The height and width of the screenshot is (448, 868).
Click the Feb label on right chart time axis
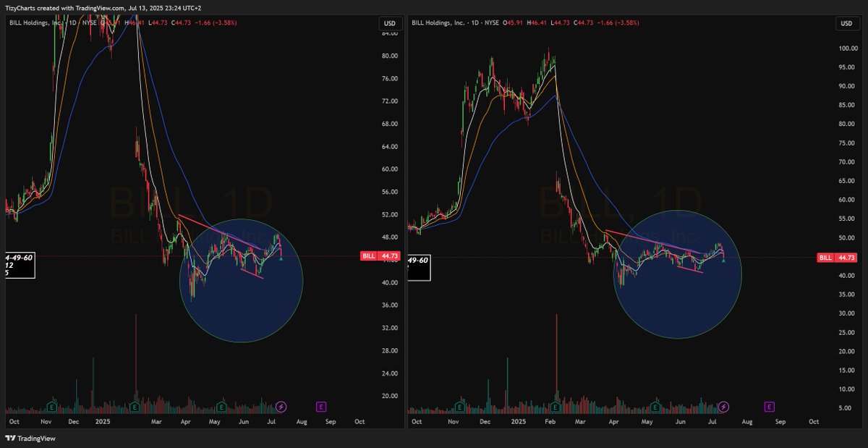pyautogui.click(x=551, y=420)
